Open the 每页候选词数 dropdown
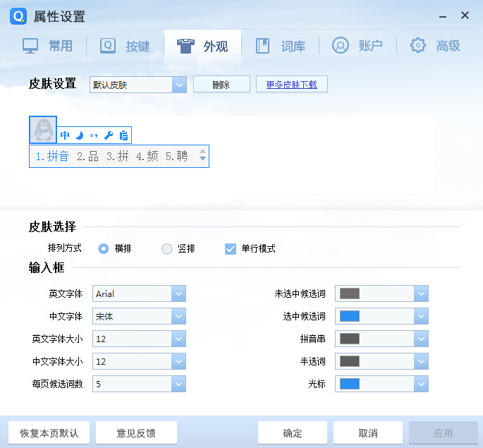The height and width of the screenshot is (448, 483). (178, 384)
